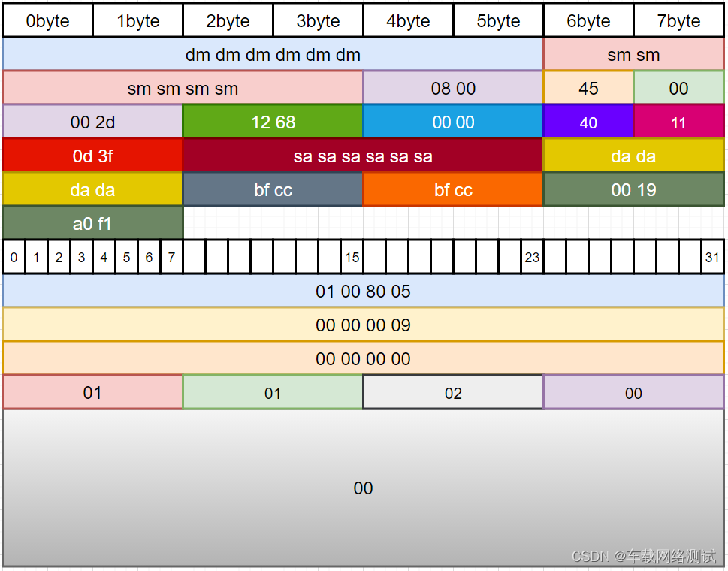728x571 pixels.
Task: Select bit index 6 box
Action: pyautogui.click(x=149, y=257)
